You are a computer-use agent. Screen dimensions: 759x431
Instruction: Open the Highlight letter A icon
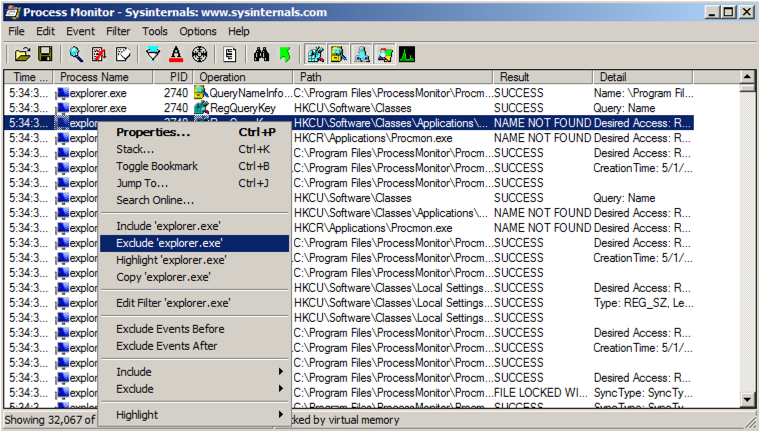[176, 54]
